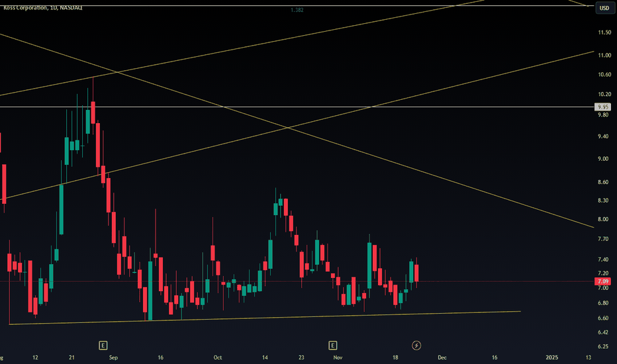Click the Dec label on time axis
This screenshot has height=364, width=617.
[x=442, y=357]
